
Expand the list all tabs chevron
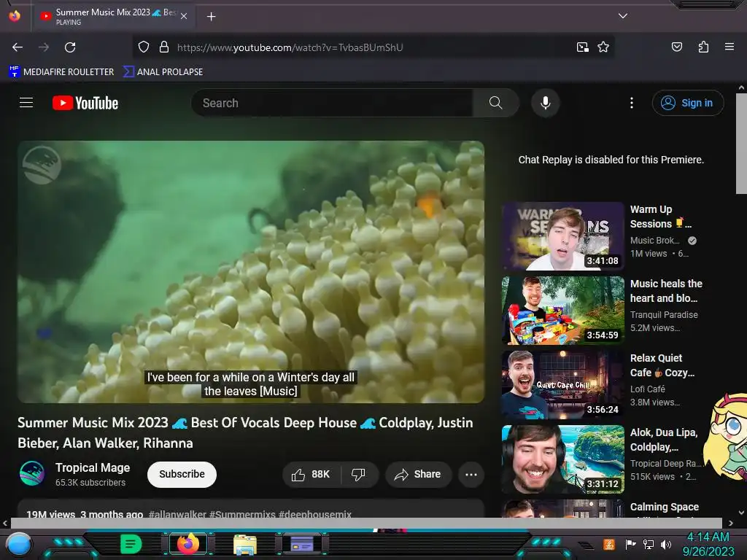(623, 16)
